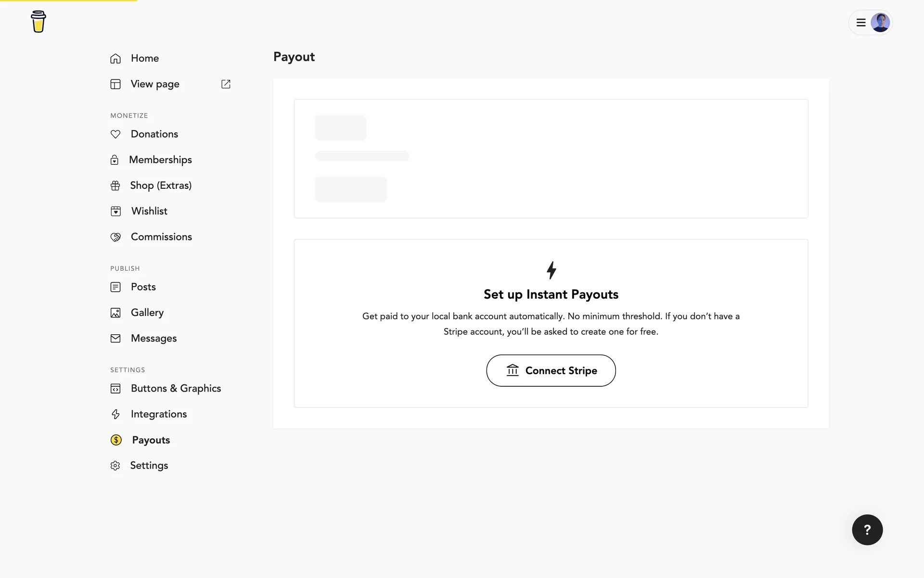This screenshot has height=578, width=924.
Task: Click the heart icon next to Donations
Action: (x=115, y=134)
